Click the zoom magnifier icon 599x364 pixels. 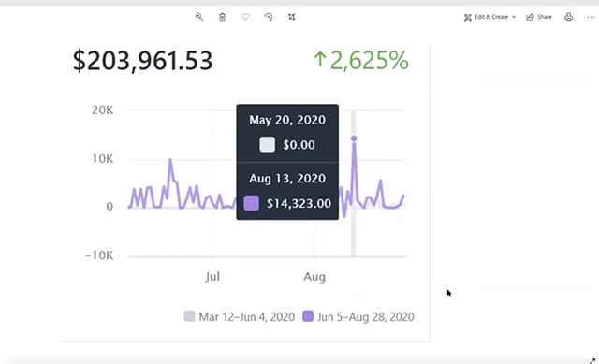pyautogui.click(x=199, y=17)
